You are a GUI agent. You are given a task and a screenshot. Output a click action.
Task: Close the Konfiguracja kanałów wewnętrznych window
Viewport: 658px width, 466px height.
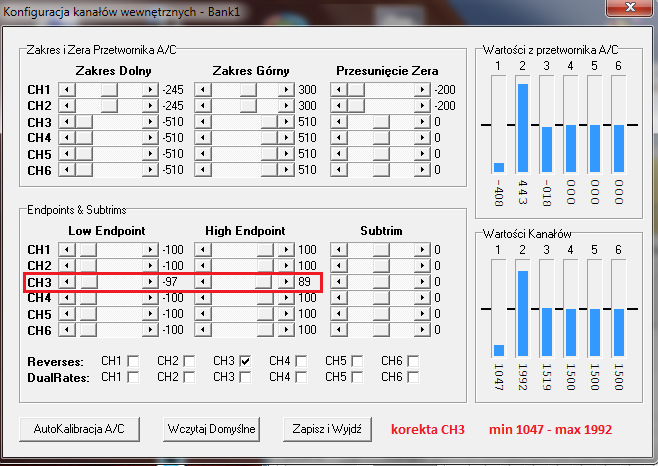pos(631,11)
